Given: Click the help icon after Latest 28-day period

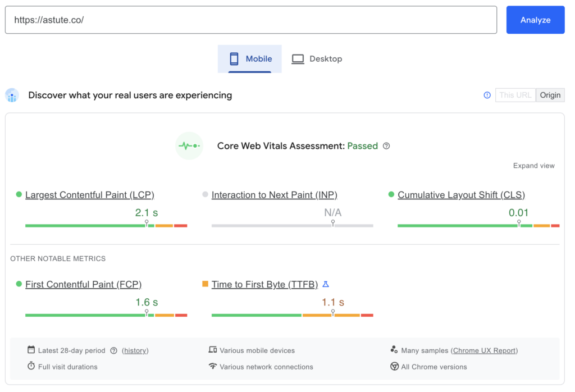Looking at the screenshot, I should [113, 350].
